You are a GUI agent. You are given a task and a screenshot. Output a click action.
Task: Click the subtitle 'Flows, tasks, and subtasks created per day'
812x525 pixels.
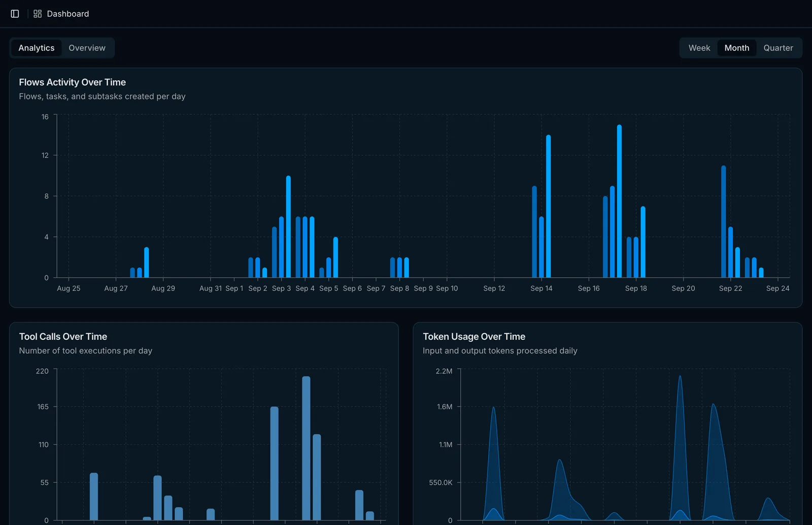(102, 96)
